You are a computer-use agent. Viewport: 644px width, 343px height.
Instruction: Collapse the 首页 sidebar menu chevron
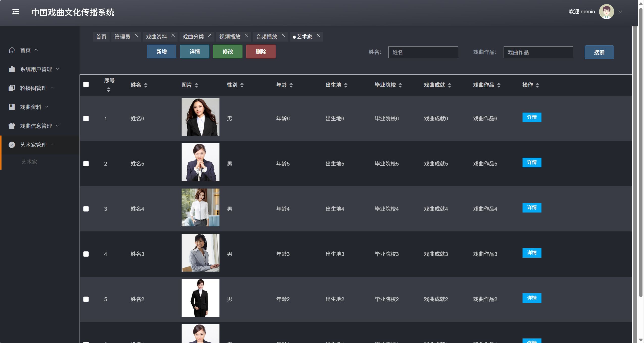(x=36, y=50)
